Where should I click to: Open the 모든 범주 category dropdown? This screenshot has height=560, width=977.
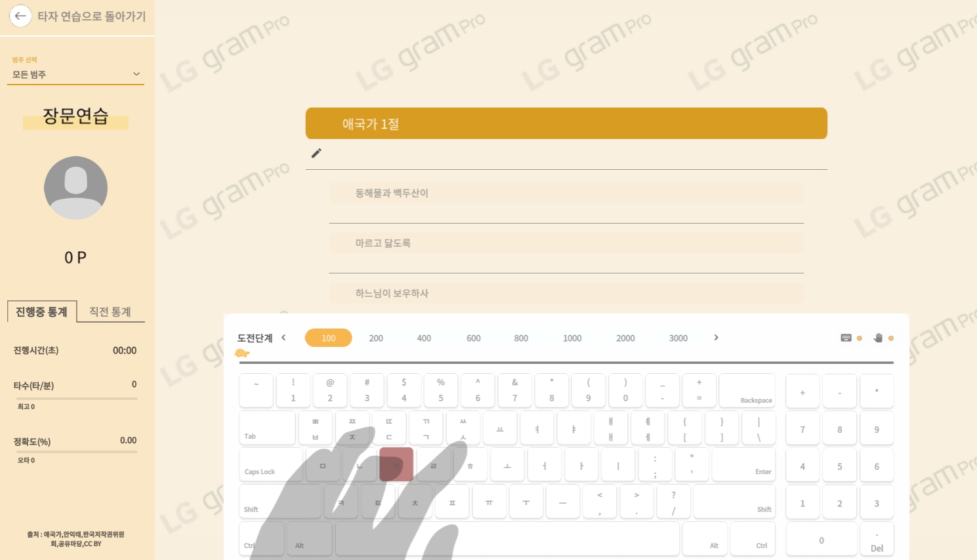pyautogui.click(x=75, y=74)
